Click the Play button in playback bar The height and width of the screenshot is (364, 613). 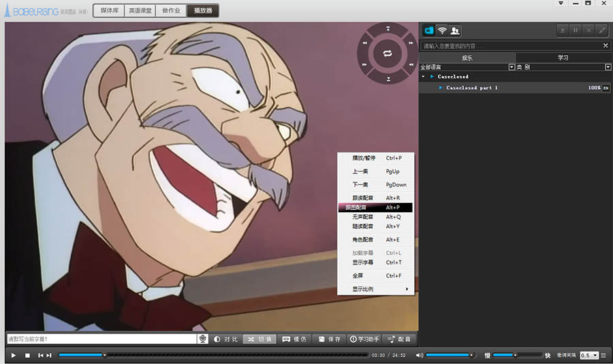14,355
